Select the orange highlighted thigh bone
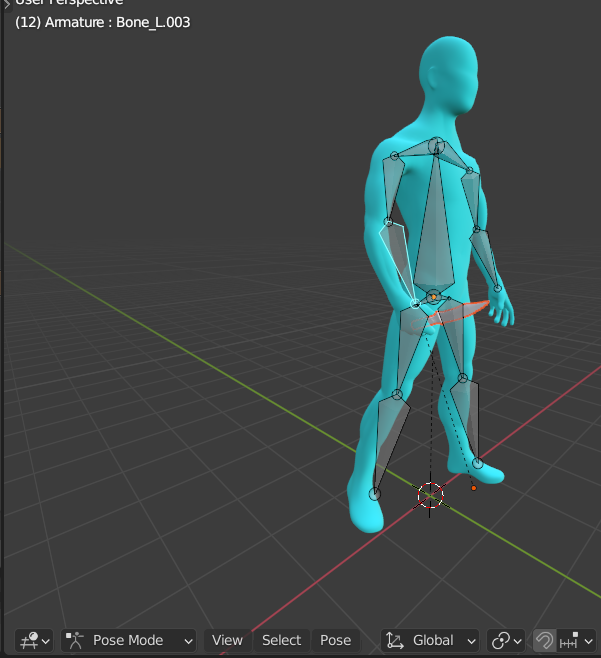Viewport: 601px width, 658px height. point(460,313)
